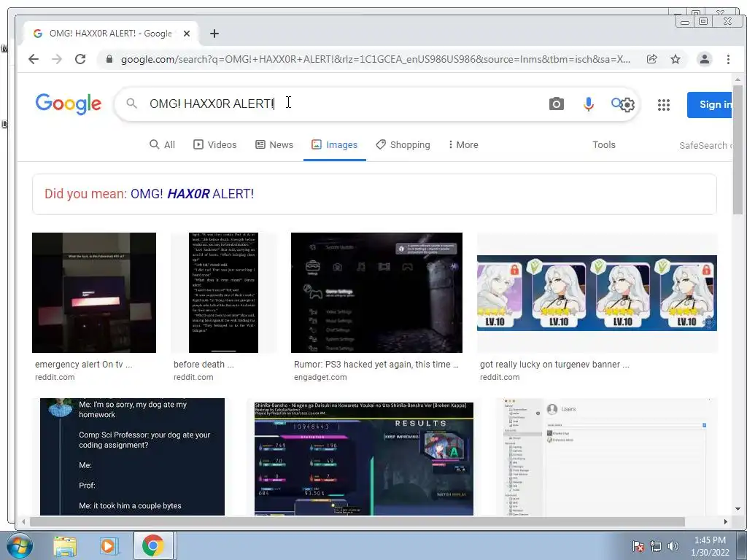747x560 pixels.
Task: Open a new tab with the plus button
Action: (x=214, y=34)
